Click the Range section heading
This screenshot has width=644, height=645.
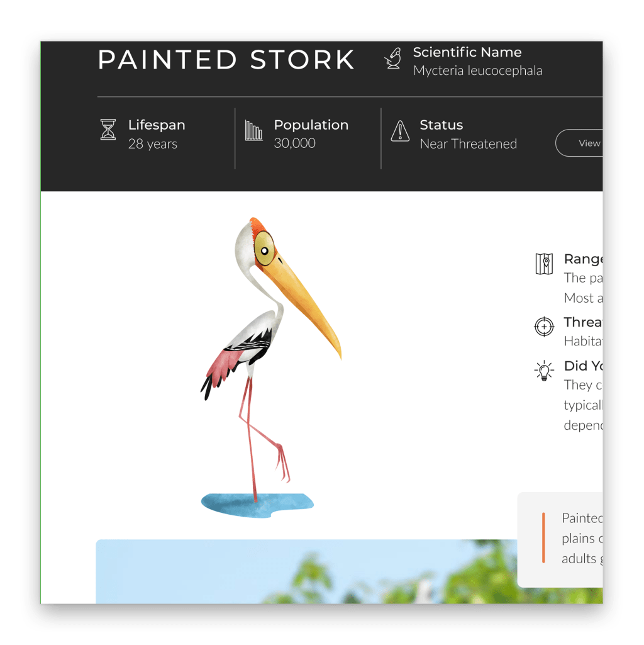tap(583, 259)
